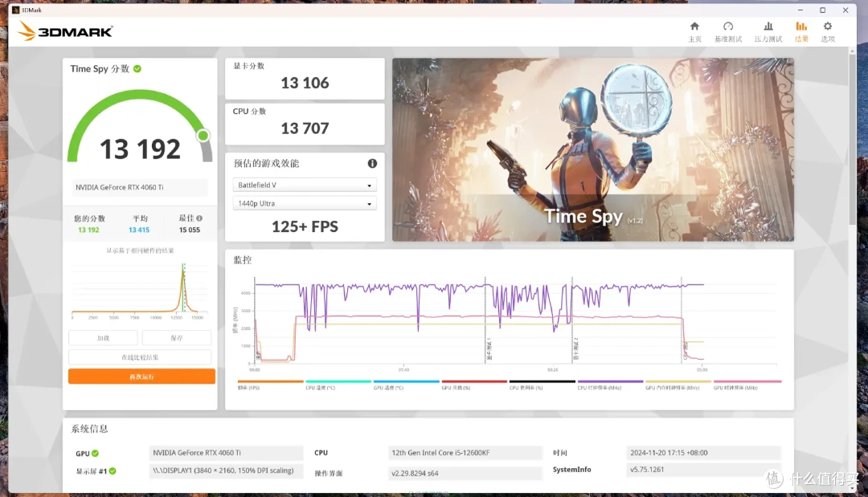Click the 13 106 graphics score
The width and height of the screenshot is (868, 497).
(x=305, y=83)
